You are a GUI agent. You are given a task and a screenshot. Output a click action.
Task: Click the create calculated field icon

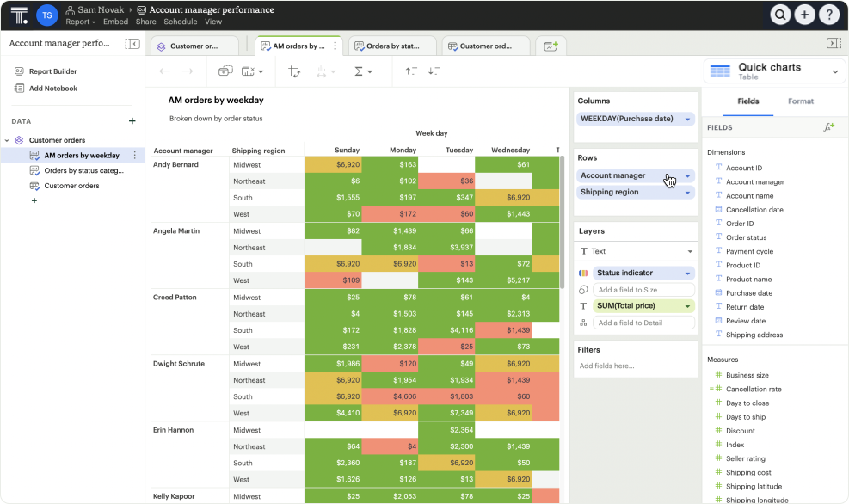(x=829, y=127)
